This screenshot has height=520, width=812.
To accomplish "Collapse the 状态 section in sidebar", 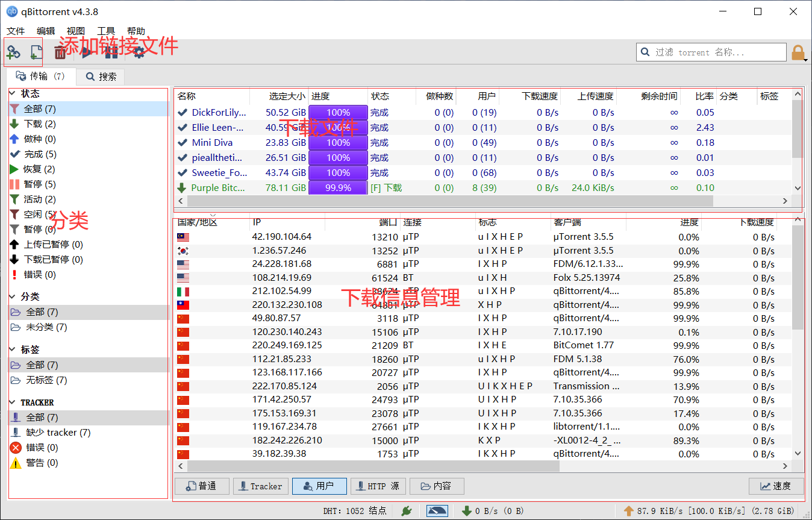I will [x=12, y=93].
